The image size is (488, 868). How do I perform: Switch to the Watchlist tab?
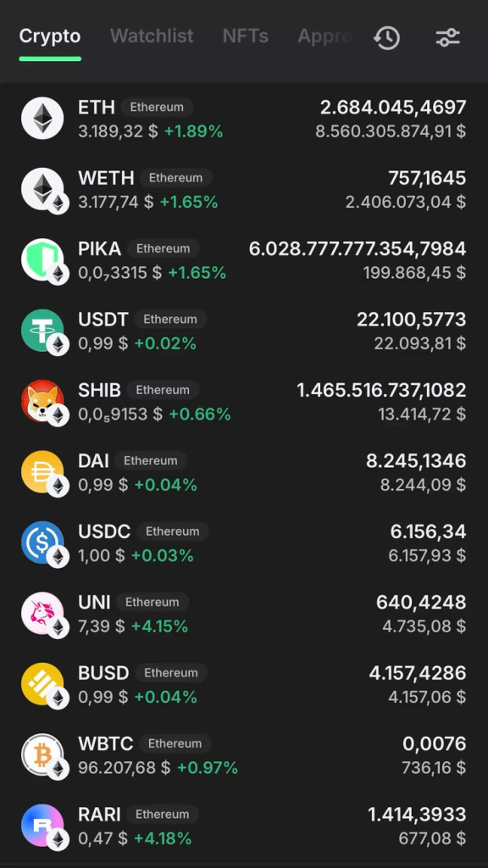[x=152, y=36]
